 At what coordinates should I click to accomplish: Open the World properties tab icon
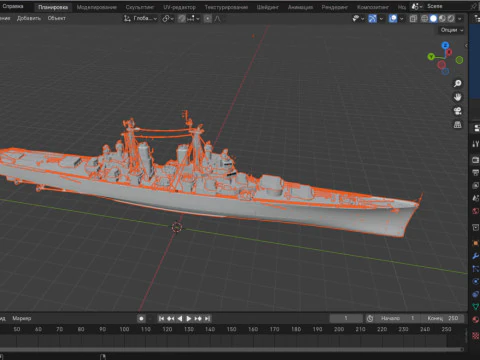(476, 211)
